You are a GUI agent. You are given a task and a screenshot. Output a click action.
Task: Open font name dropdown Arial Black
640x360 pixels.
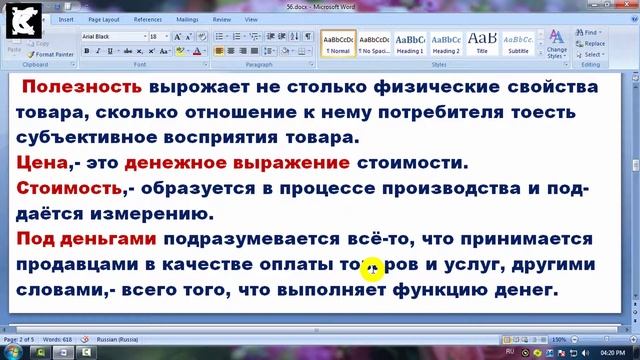pos(145,37)
